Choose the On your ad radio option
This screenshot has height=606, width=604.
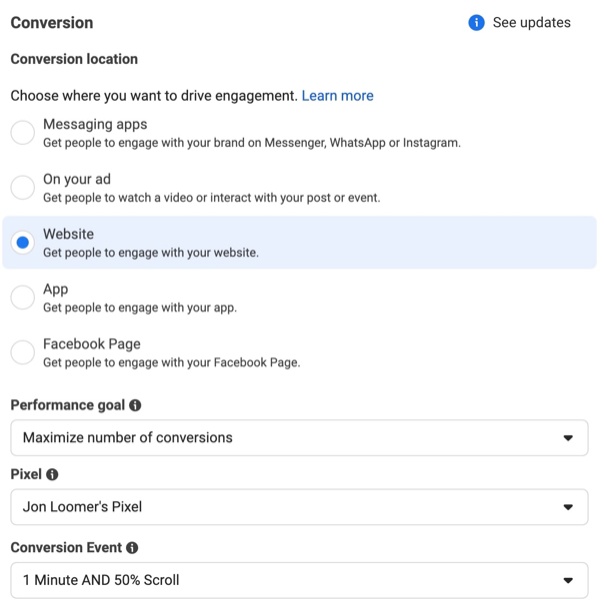23,187
